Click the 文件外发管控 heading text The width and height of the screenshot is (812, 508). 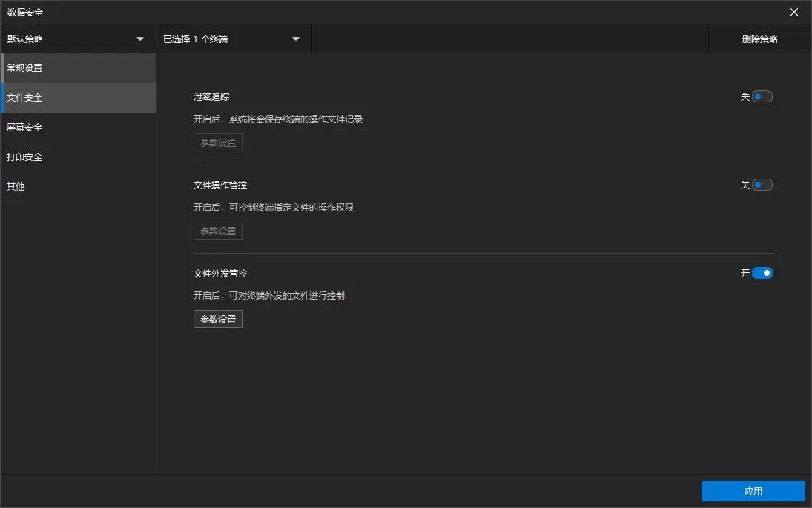[x=220, y=273]
